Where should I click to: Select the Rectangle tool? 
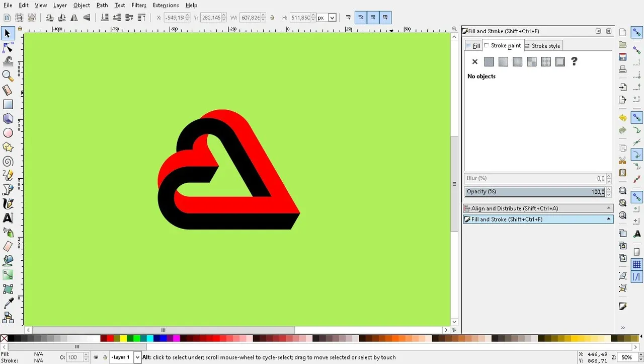pos(8,104)
